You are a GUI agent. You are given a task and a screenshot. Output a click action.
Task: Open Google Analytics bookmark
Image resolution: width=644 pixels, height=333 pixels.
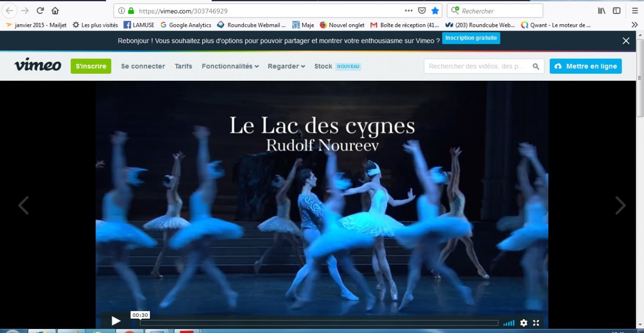coord(186,25)
